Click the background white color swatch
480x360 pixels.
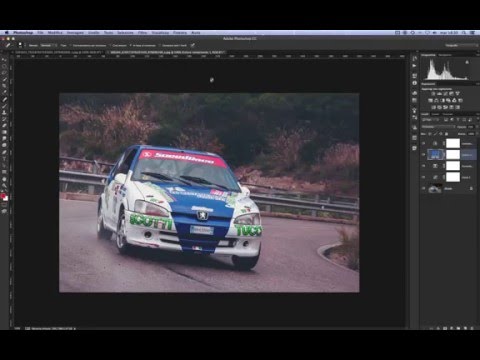click(6, 199)
